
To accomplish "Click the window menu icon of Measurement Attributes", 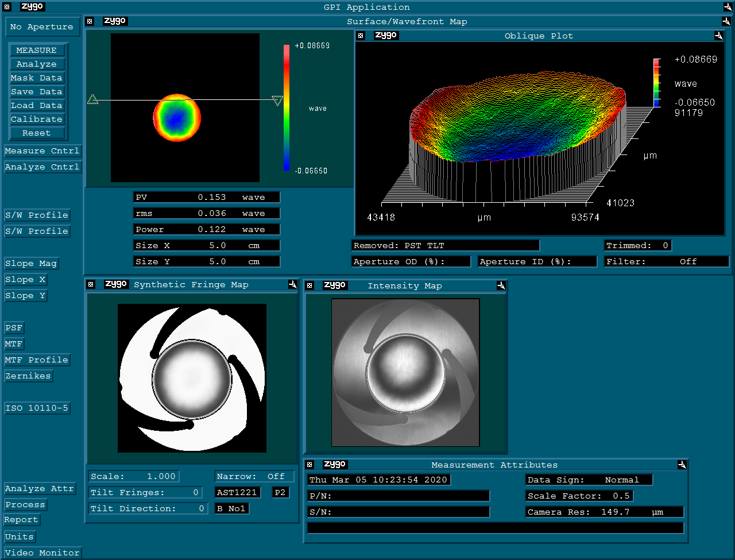I will (310, 465).
